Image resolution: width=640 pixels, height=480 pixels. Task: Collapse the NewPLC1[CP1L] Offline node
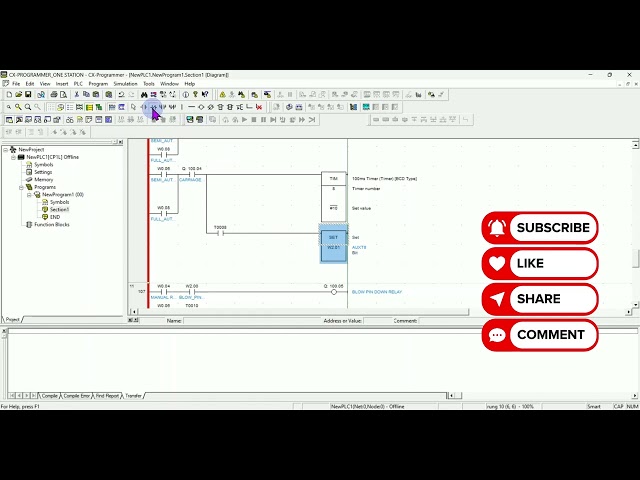click(x=13, y=157)
